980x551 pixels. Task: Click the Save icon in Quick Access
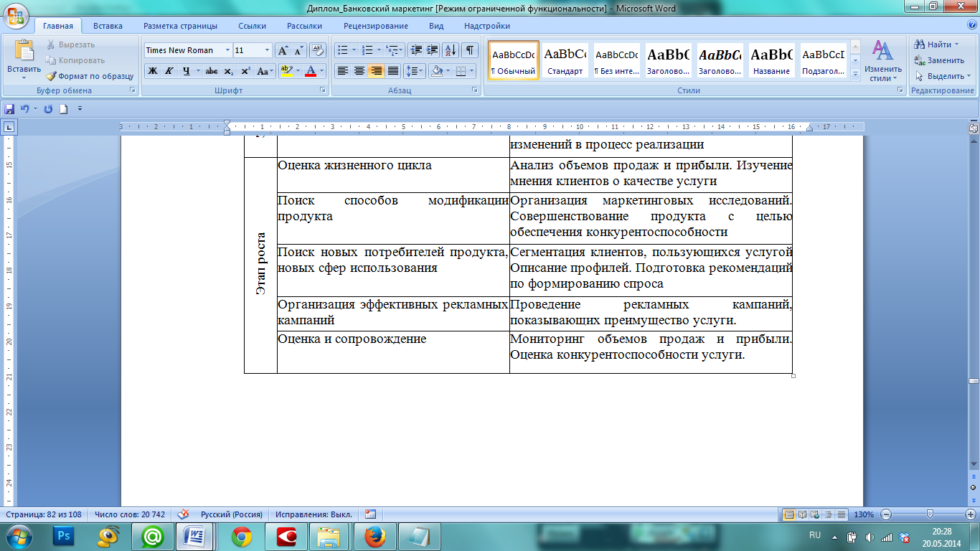pyautogui.click(x=10, y=109)
